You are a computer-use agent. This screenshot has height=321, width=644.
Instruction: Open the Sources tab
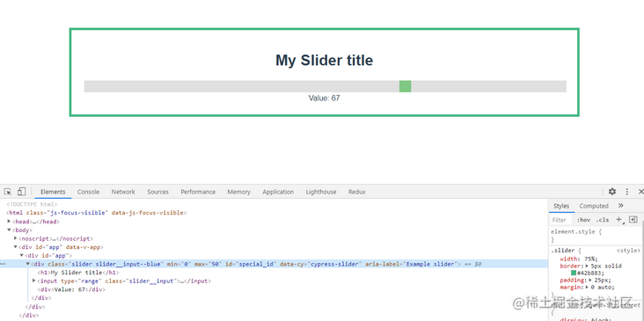pyautogui.click(x=157, y=192)
